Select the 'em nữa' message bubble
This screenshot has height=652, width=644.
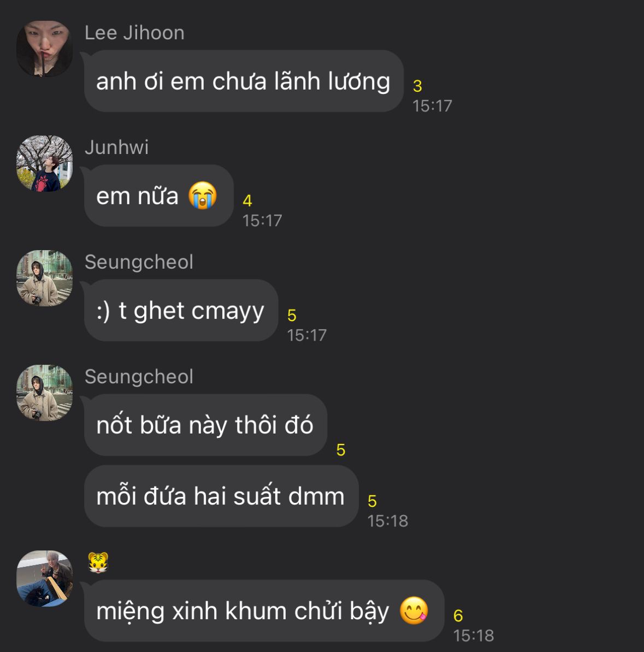click(x=159, y=195)
